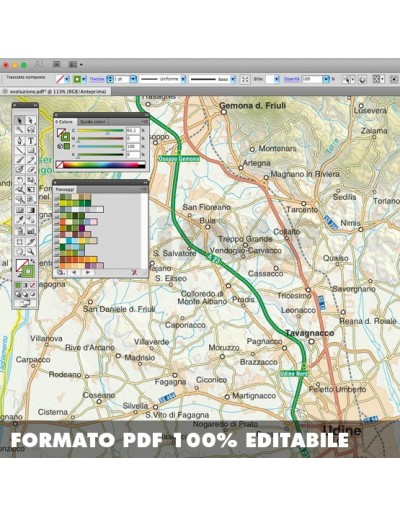This screenshot has width=400, height=517.
Task: Load next swatch library arrow
Action: (88, 272)
